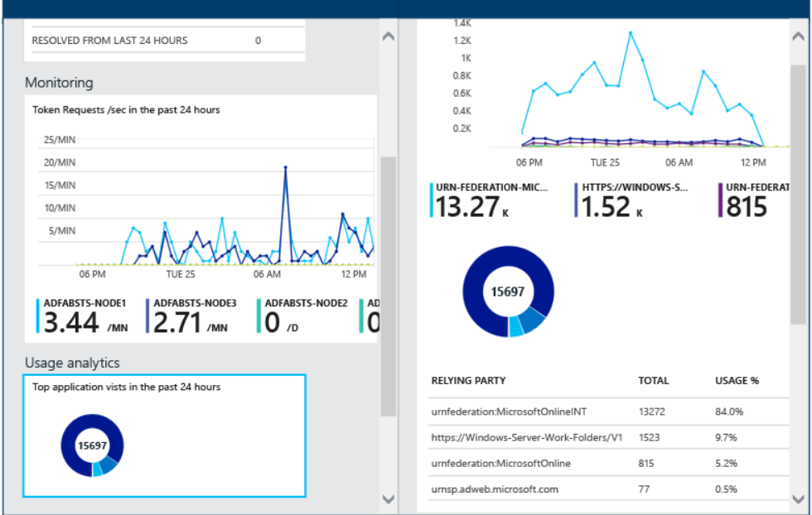Viewport: 812px width, 515px height.
Task: Open the Top application visits tile
Action: 164,436
